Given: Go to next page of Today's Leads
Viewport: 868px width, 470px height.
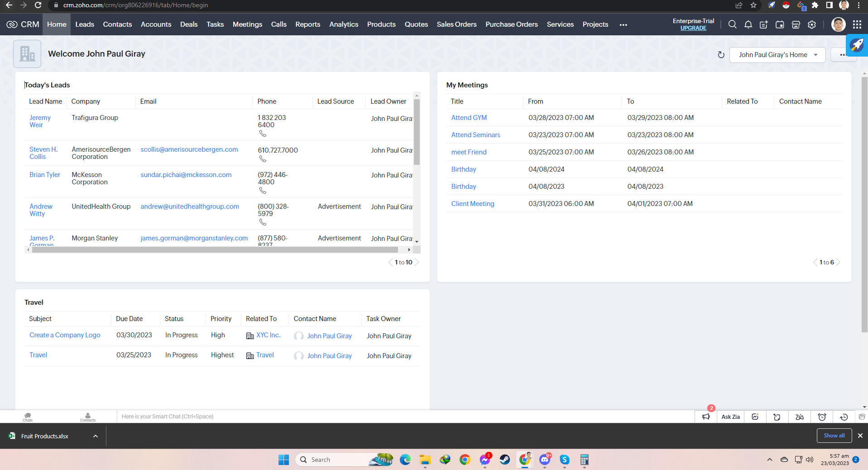Looking at the screenshot, I should coord(417,262).
